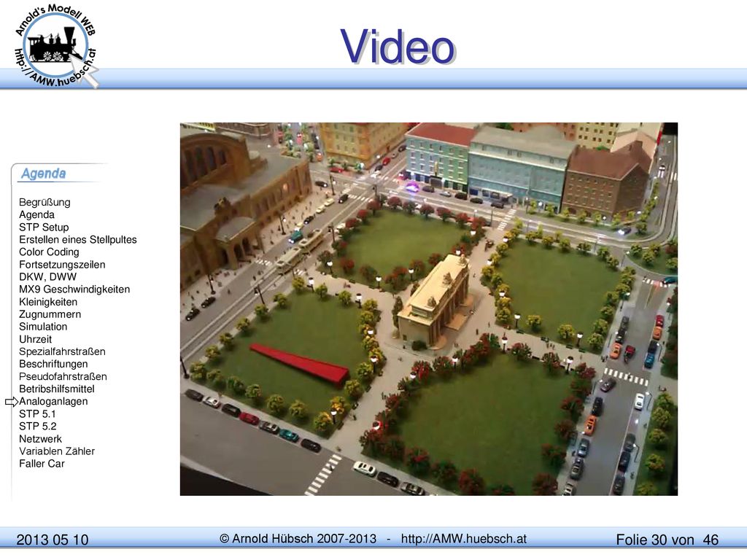Select the Begrüßung agenda entry

pos(44,203)
